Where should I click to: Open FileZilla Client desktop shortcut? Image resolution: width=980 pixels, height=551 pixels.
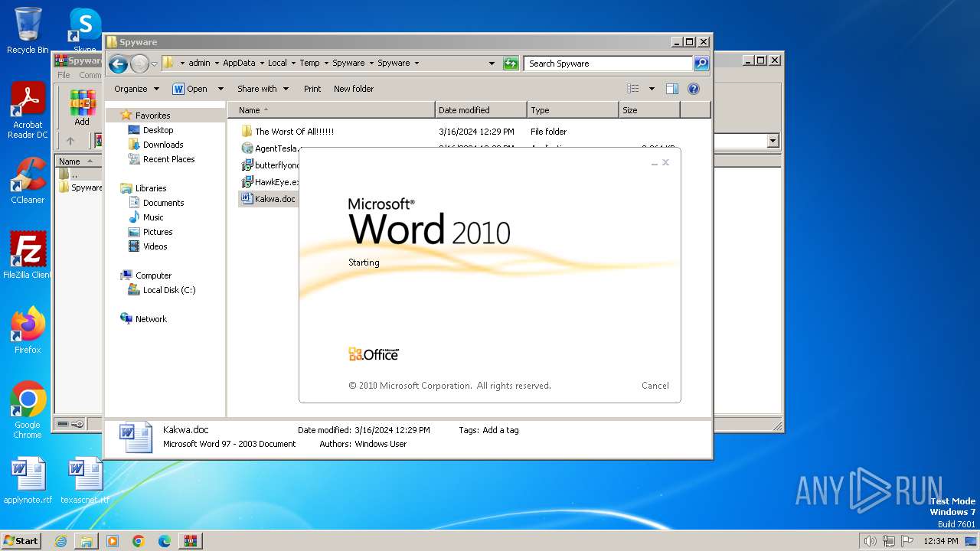(x=28, y=255)
